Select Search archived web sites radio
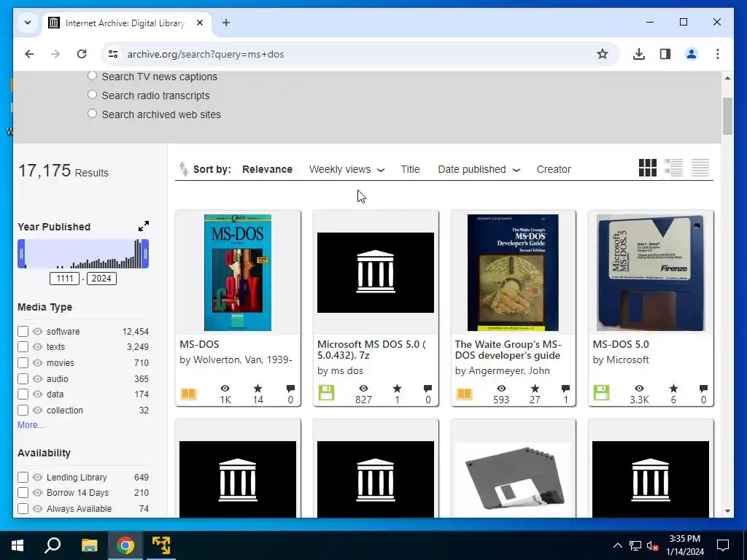This screenshot has height=560, width=747. [93, 114]
